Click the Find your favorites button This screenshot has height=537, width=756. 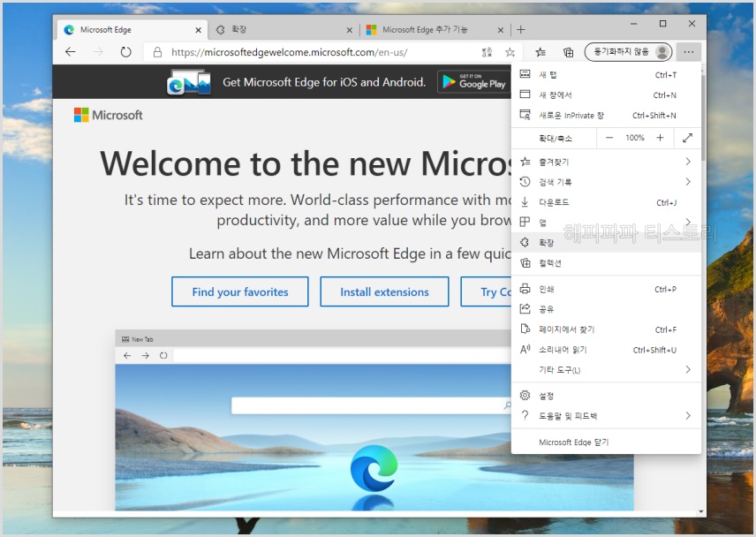click(x=239, y=291)
